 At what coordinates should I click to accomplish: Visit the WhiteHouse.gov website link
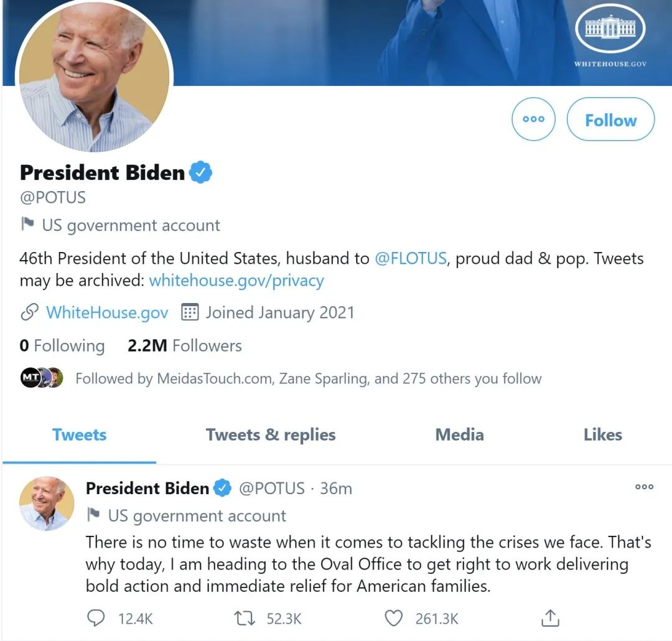point(107,312)
